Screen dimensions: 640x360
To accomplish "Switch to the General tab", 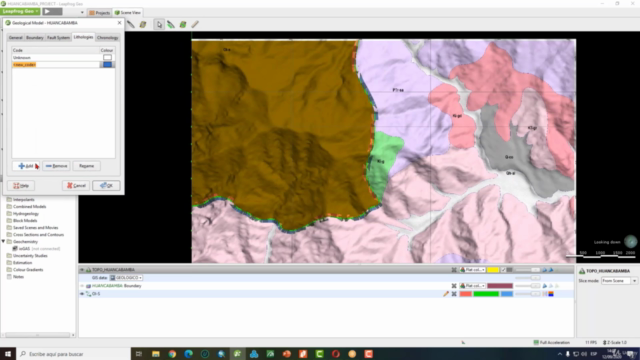I will click(16, 38).
